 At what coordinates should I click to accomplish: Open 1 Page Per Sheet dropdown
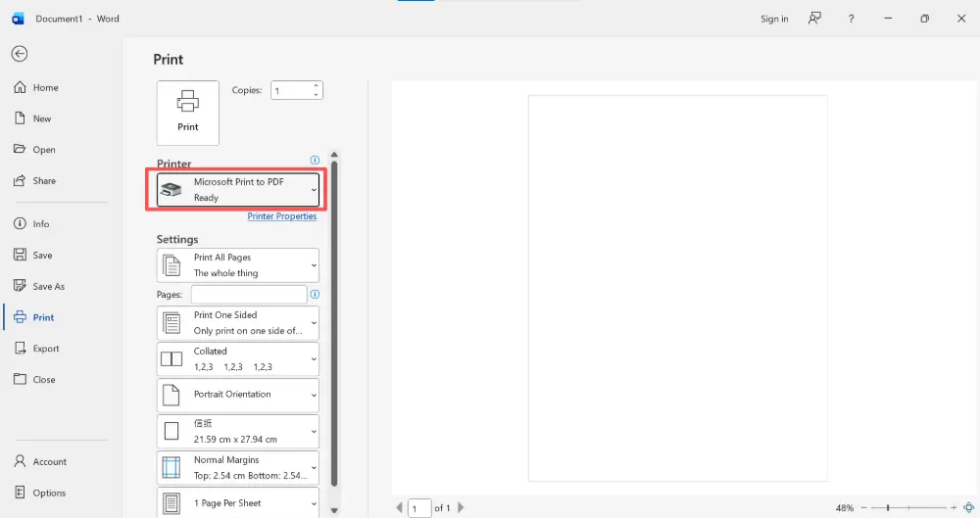238,503
